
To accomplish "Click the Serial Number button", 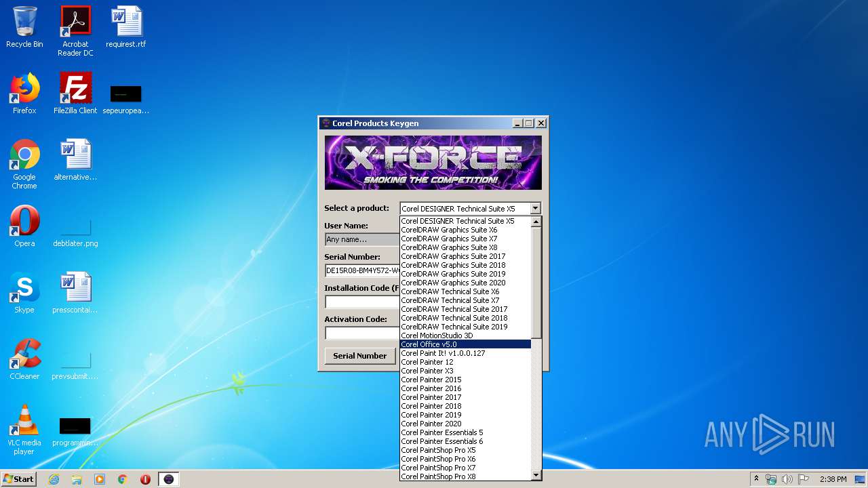I will pyautogui.click(x=359, y=356).
